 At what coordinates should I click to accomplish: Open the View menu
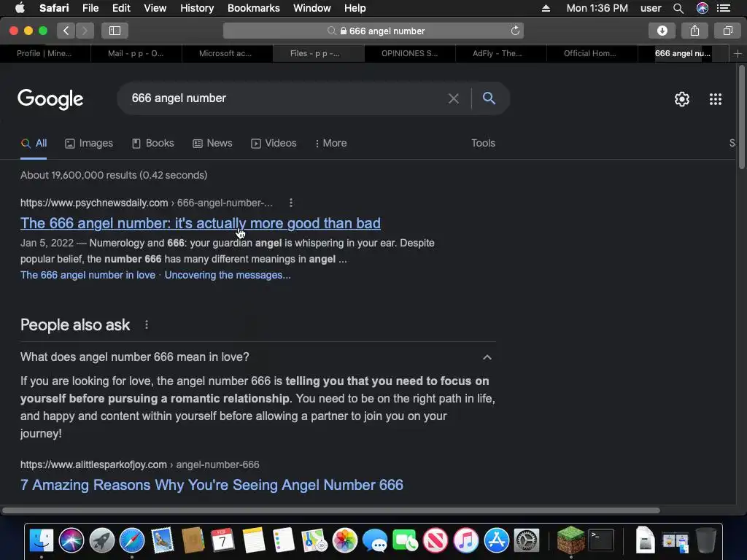(x=155, y=8)
